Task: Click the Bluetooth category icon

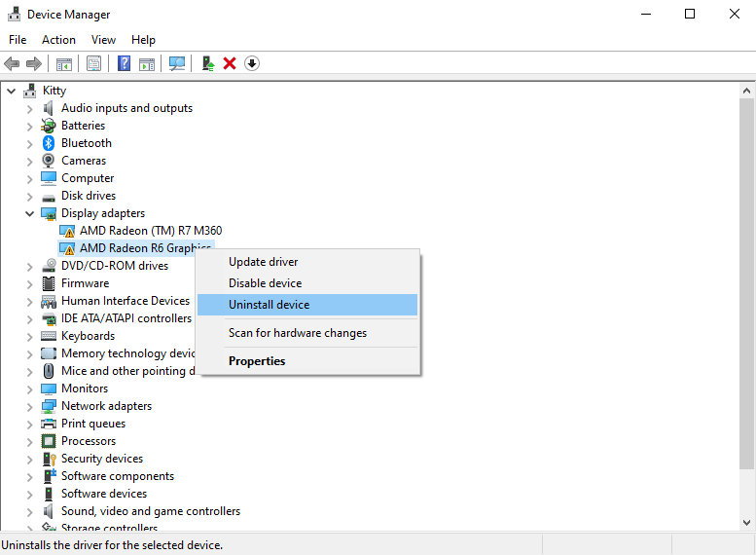Action: point(49,143)
